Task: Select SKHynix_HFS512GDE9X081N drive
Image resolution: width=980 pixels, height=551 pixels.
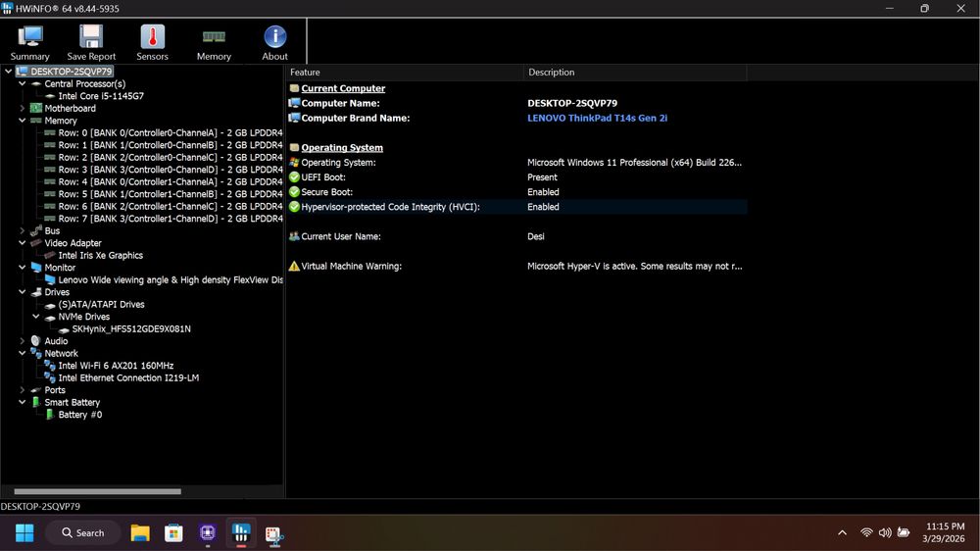Action: (x=131, y=329)
